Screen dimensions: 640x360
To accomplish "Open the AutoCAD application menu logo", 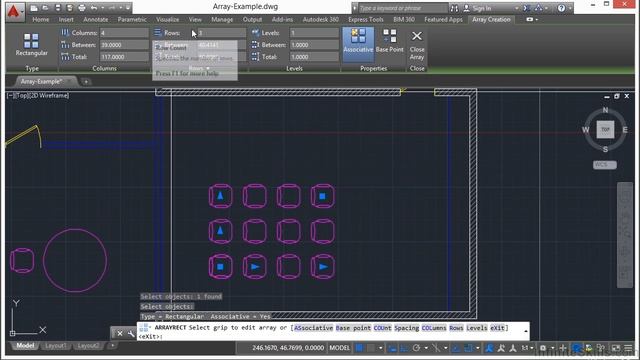I will (13, 11).
